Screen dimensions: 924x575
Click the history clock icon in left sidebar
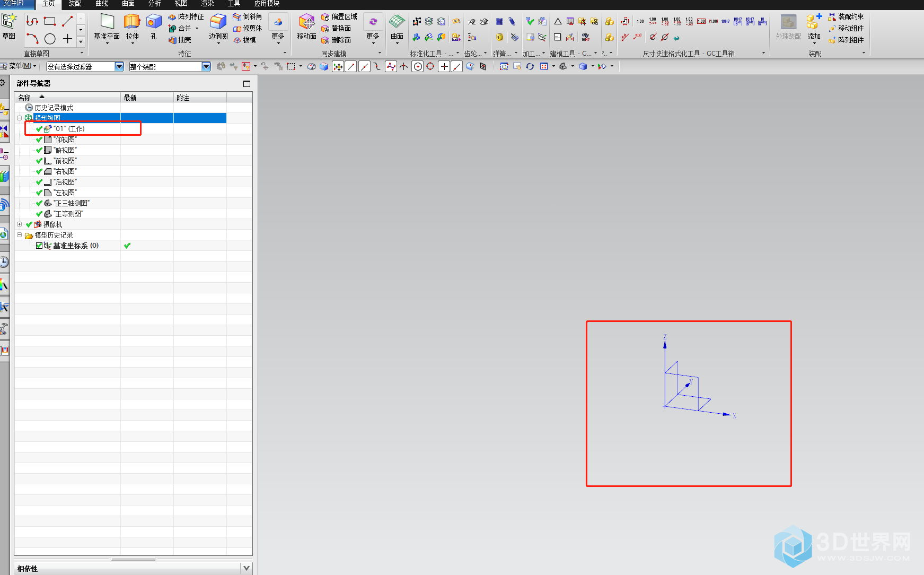(4, 262)
